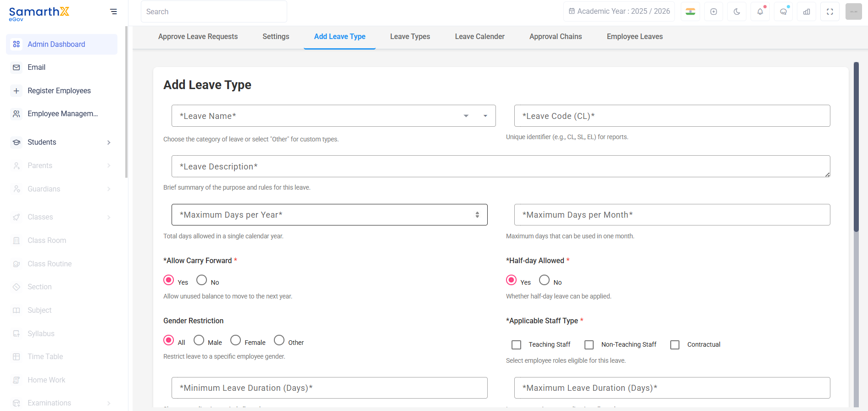
Task: Open chat messages icon
Action: 784,11
